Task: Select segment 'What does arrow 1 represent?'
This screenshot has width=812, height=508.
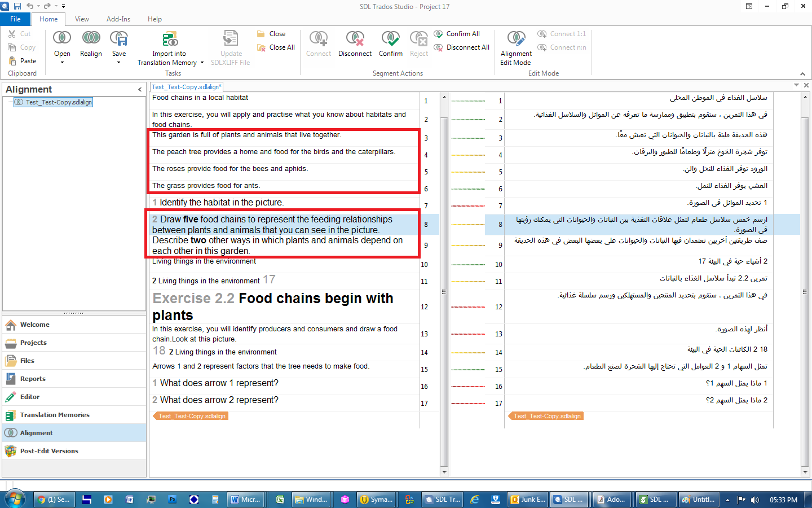Action: [x=219, y=383]
